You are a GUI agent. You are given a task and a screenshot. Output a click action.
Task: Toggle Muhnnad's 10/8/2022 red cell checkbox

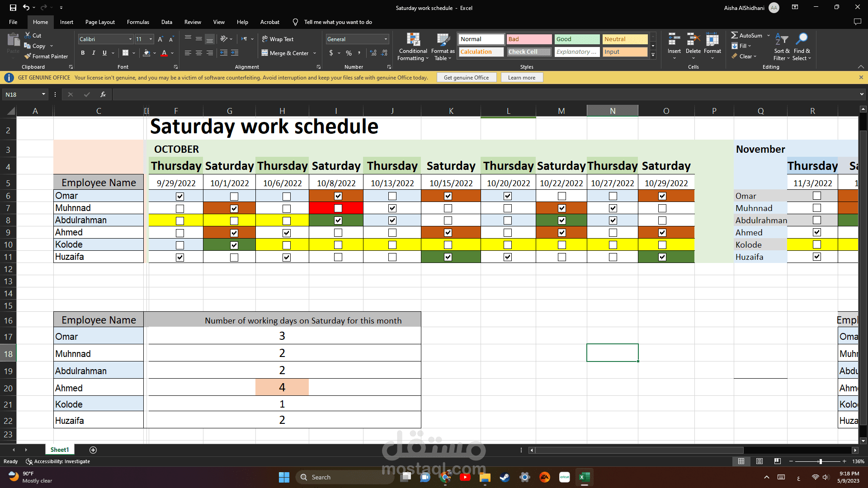(338, 208)
